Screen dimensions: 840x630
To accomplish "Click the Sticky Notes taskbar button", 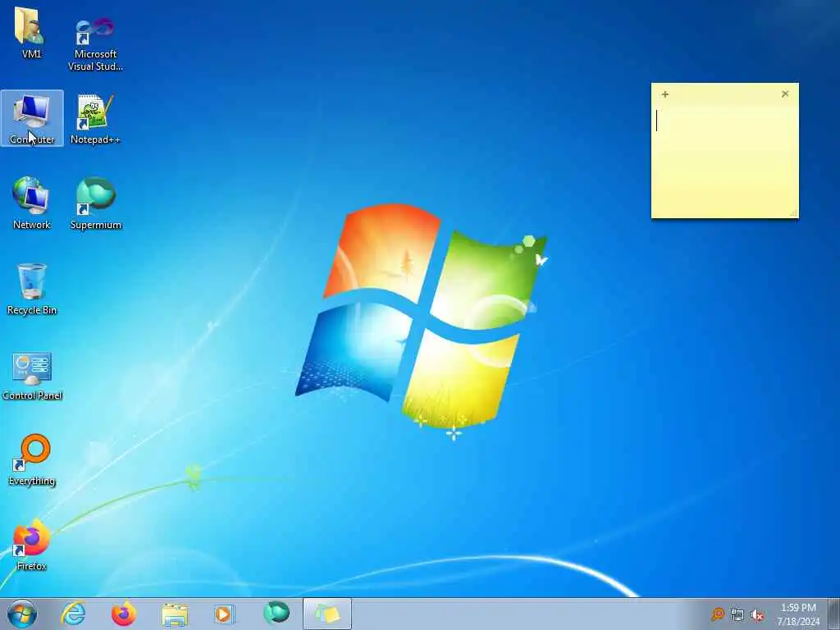I will click(327, 614).
